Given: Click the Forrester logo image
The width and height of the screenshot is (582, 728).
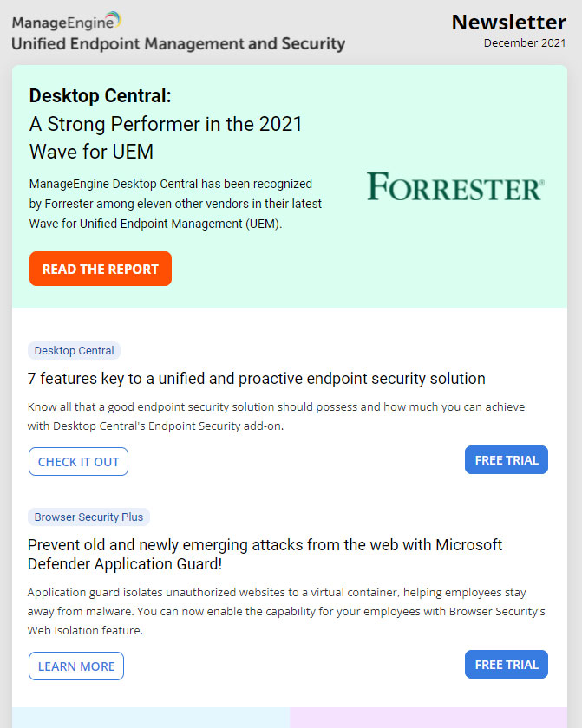Looking at the screenshot, I should point(455,186).
